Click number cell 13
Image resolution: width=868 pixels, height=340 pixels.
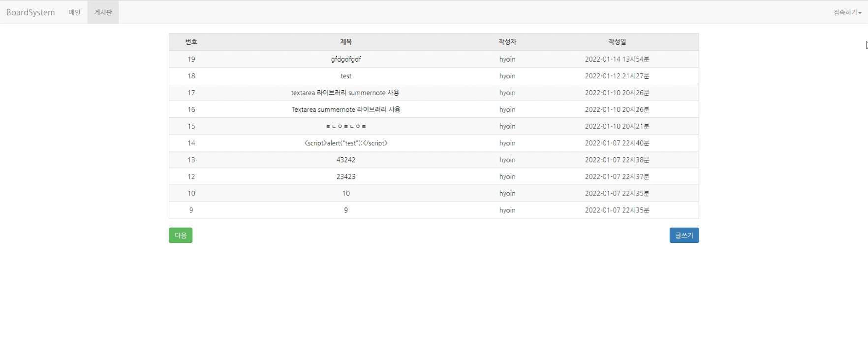click(191, 160)
